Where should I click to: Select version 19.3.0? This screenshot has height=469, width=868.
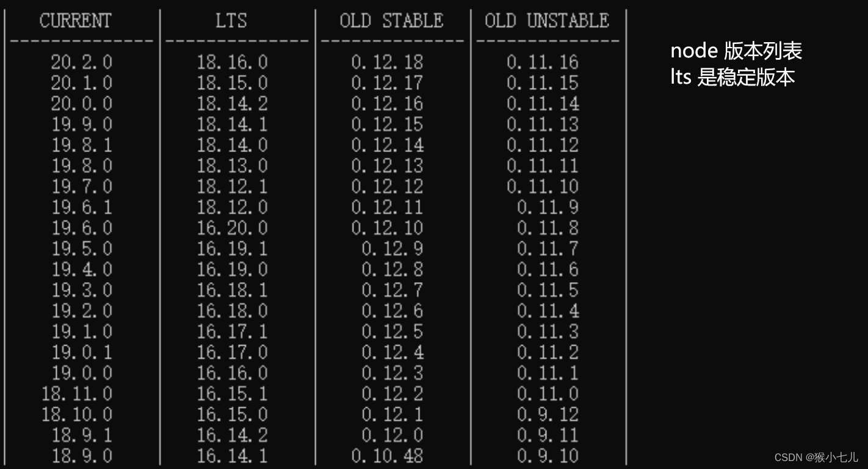coord(82,290)
